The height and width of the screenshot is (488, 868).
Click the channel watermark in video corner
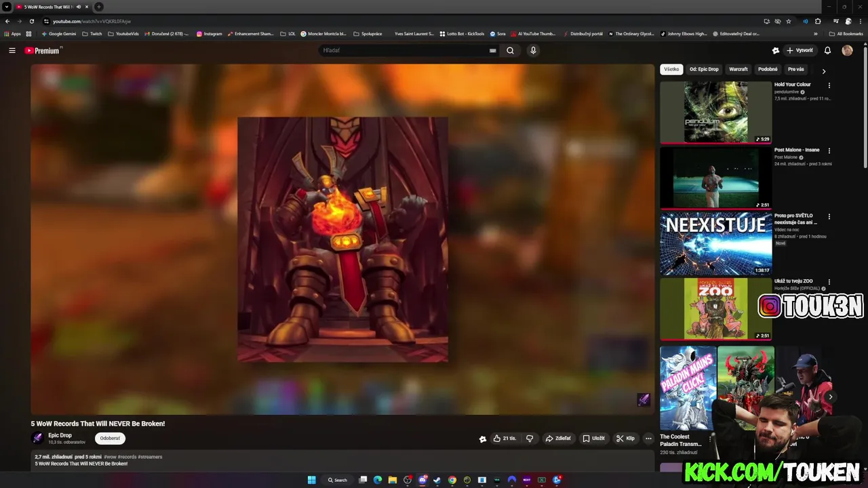(x=644, y=400)
